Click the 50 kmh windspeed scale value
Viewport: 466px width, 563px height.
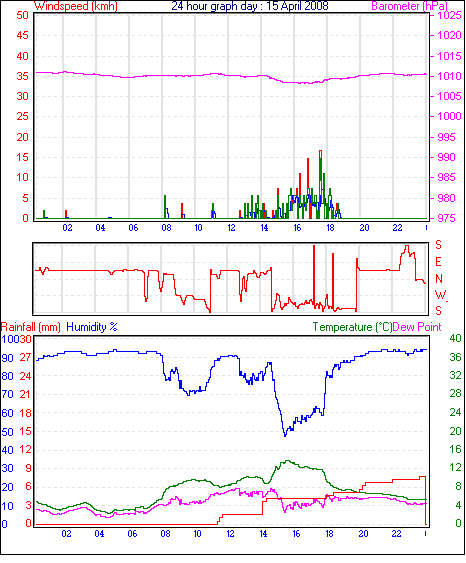22,15
